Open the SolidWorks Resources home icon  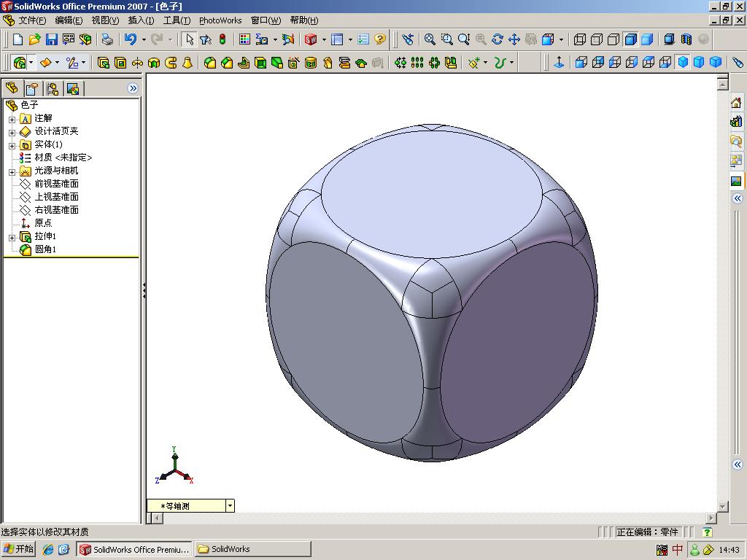[736, 102]
